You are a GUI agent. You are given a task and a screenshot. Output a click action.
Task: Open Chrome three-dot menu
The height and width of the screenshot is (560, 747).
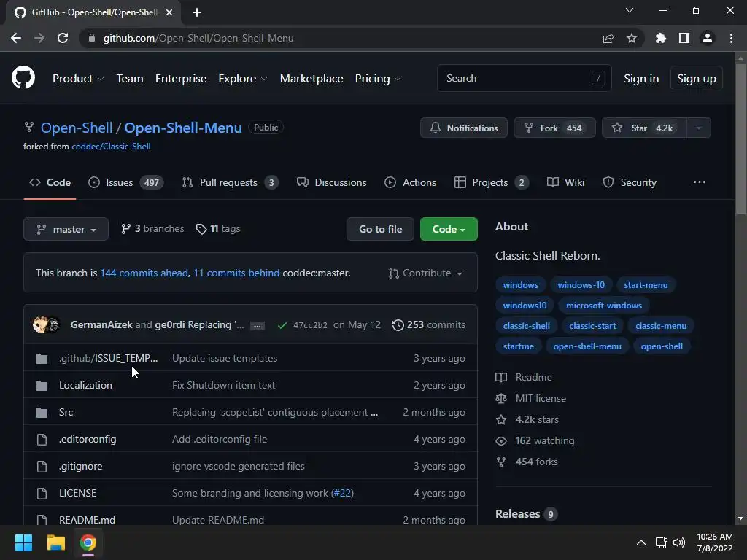(x=731, y=38)
